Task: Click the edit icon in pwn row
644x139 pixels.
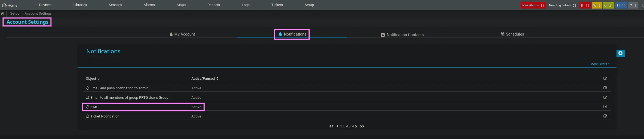Action: click(x=605, y=107)
